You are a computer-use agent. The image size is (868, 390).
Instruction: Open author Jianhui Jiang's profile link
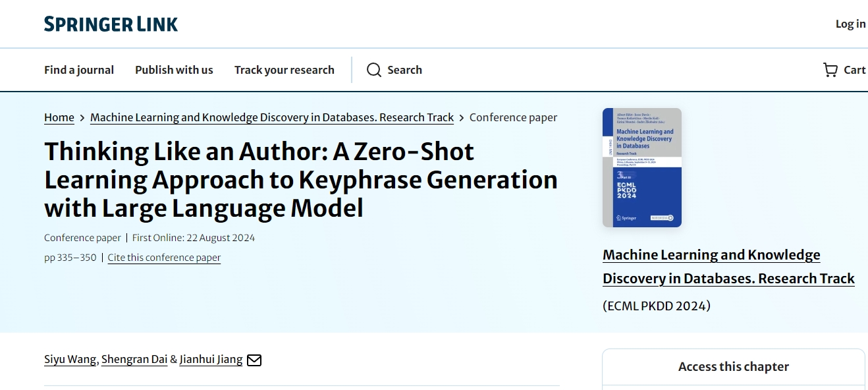point(211,360)
